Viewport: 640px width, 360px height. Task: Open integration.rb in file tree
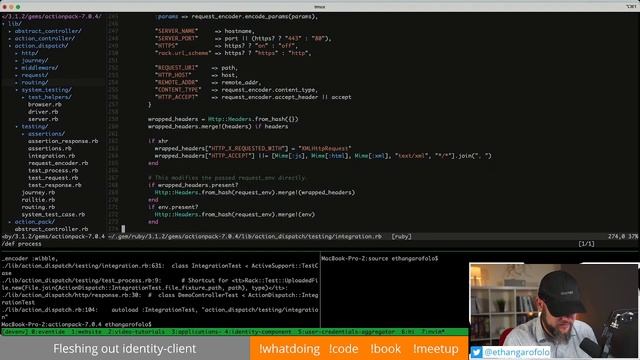tap(51, 156)
